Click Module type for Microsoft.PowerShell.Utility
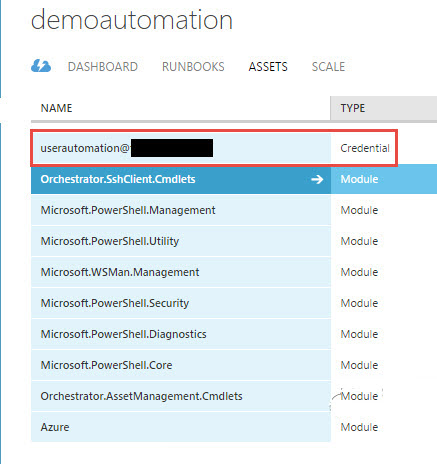This screenshot has width=437, height=464. click(x=359, y=241)
